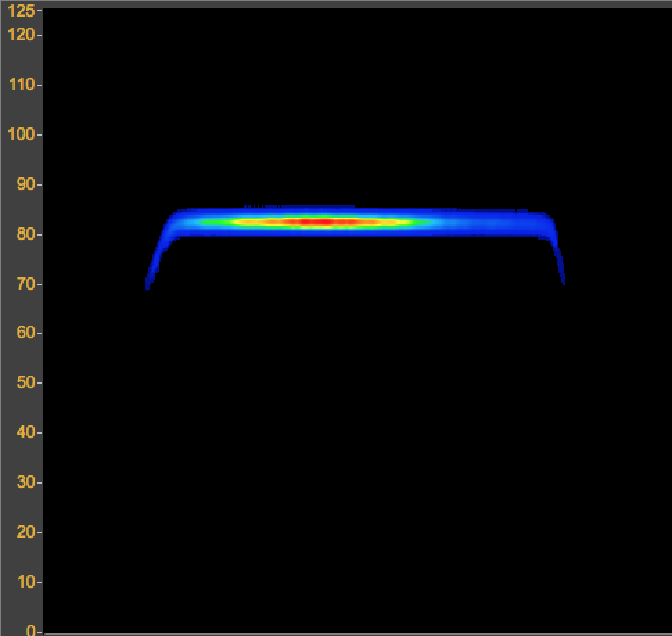Select the 80 label on the y-axis
The height and width of the screenshot is (636, 672).
tap(25, 235)
